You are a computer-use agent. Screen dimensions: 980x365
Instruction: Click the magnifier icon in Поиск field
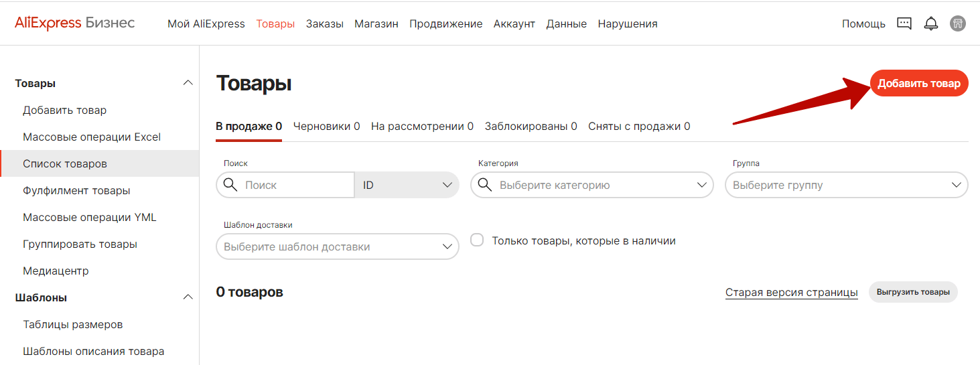(x=230, y=185)
